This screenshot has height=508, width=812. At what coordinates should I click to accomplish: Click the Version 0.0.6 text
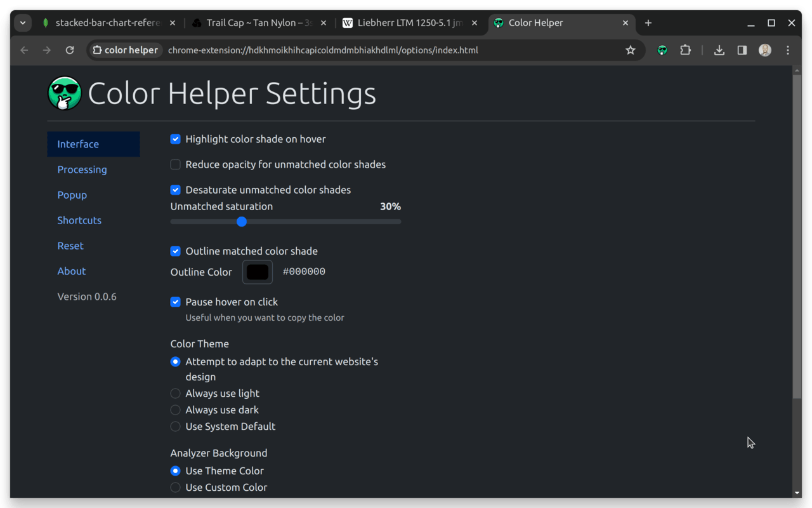[x=87, y=297]
